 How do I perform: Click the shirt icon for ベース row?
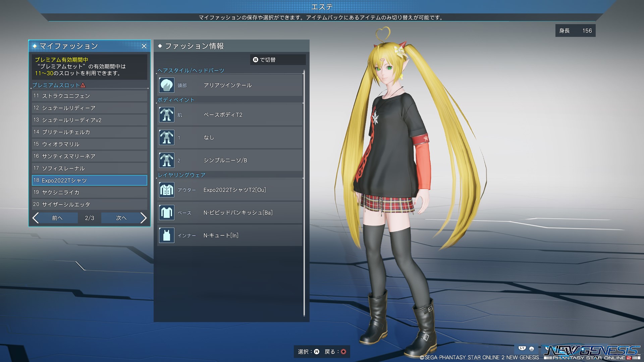pos(166,213)
